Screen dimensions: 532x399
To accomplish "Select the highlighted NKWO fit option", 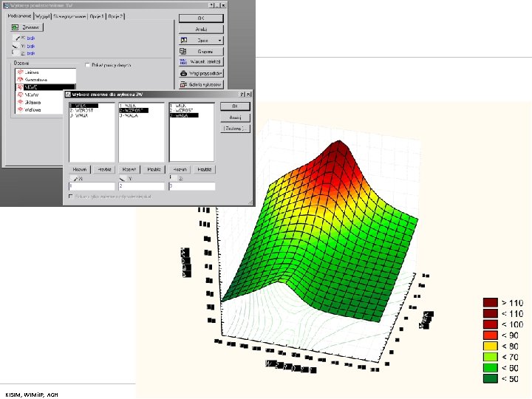I will (x=46, y=87).
